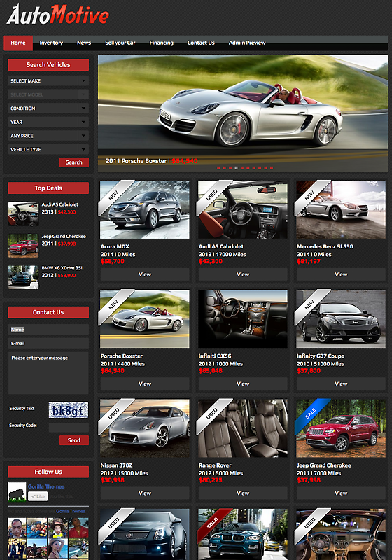
Task: Click the Range Rover title text
Action: click(x=215, y=465)
